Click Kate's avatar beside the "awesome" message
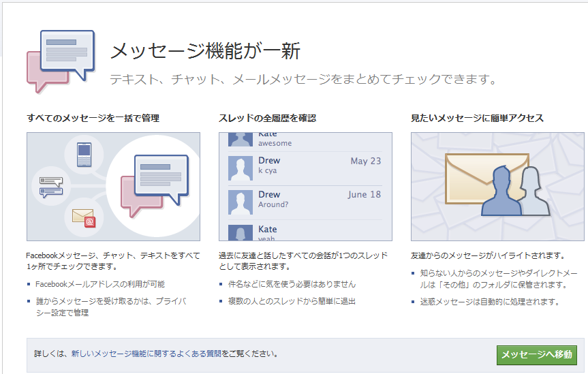588x374 pixels. [241, 138]
